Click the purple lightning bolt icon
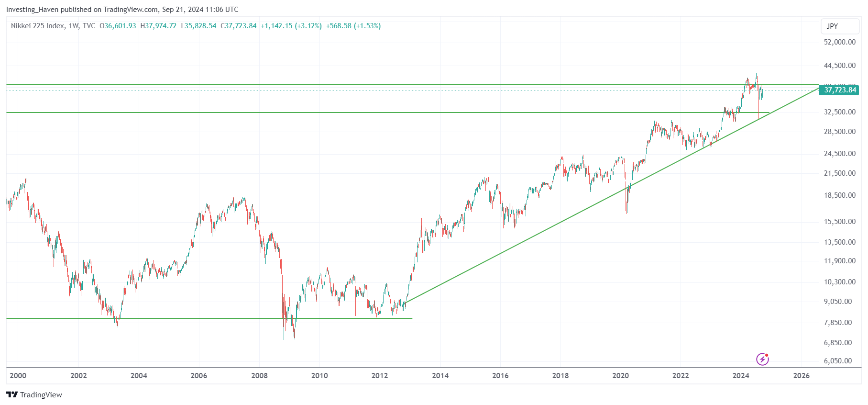Screen dimensions: 868x405 (x=762, y=359)
